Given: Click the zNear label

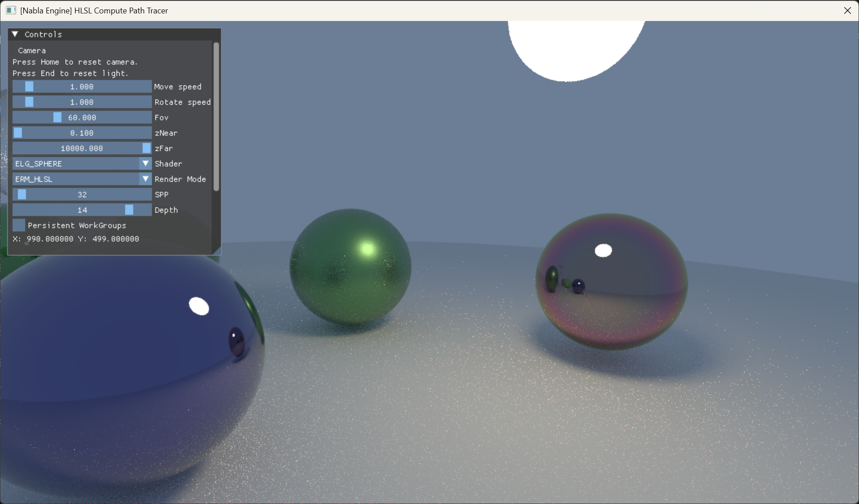Looking at the screenshot, I should pyautogui.click(x=166, y=133).
